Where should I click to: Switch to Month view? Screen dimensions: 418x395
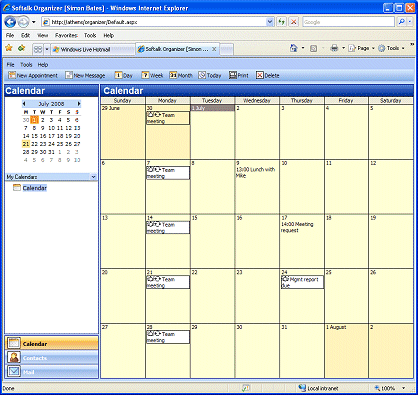(x=181, y=76)
